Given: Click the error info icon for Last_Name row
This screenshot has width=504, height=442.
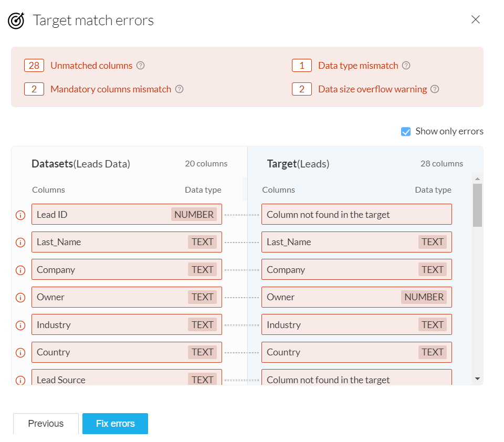Looking at the screenshot, I should [x=20, y=243].
